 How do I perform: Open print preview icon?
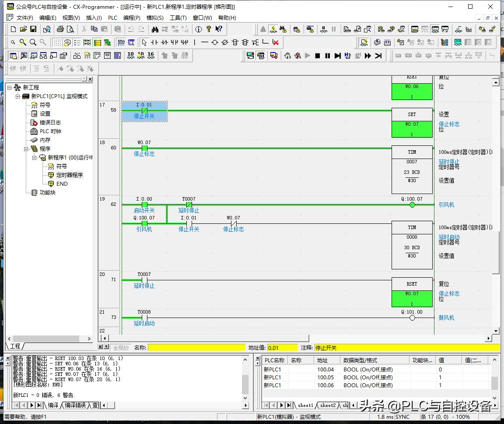tap(70, 29)
